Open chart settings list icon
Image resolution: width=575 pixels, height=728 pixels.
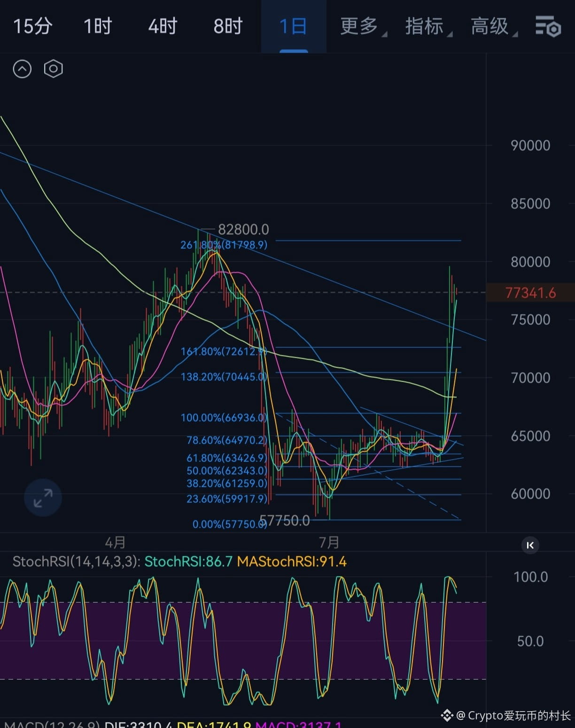tap(548, 26)
